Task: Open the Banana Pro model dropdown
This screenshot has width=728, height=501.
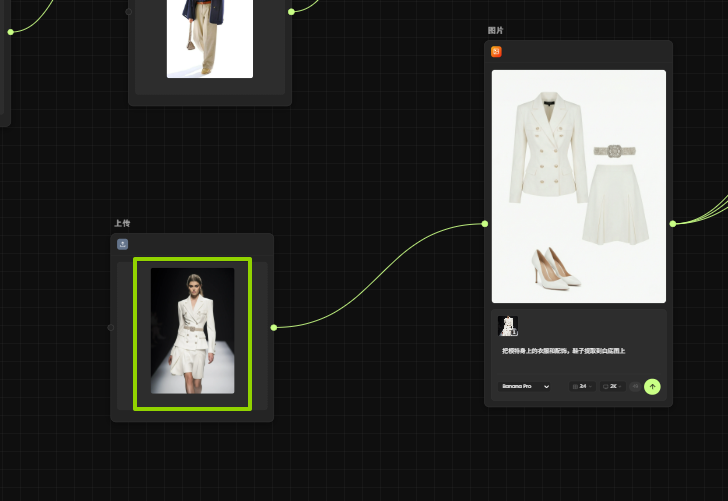Action: click(525, 386)
